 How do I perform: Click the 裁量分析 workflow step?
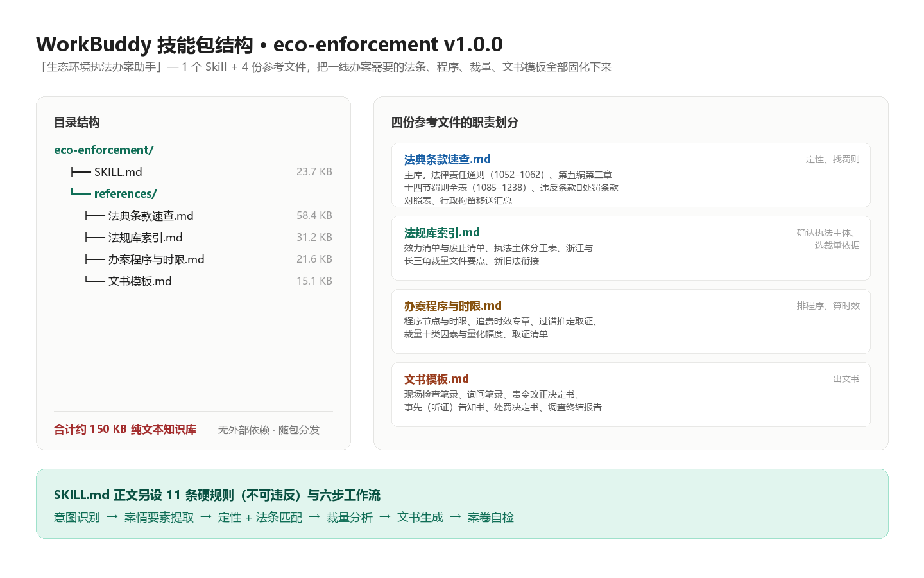(350, 518)
